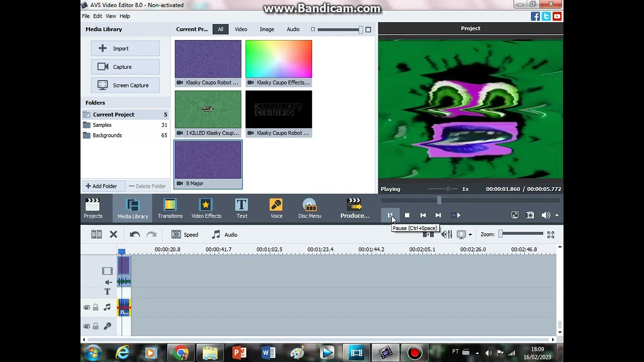Image resolution: width=644 pixels, height=362 pixels.
Task: Open the Windows Start menu
Action: tap(93, 353)
